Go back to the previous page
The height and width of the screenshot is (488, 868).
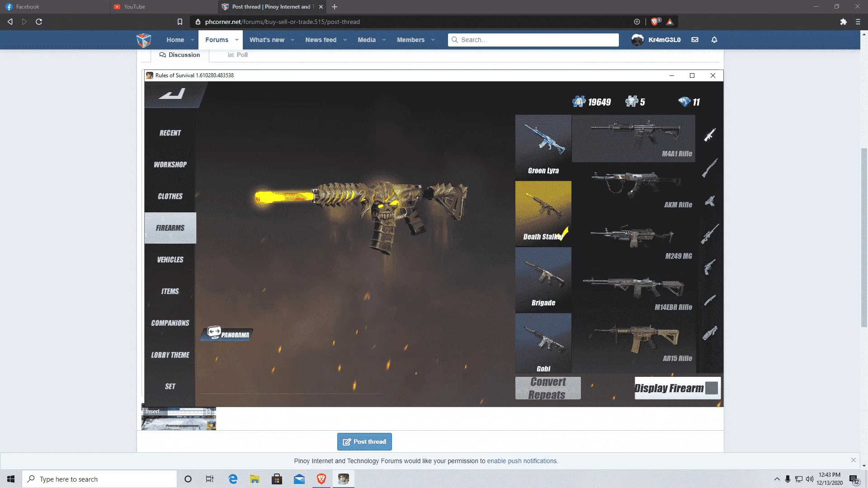click(10, 22)
